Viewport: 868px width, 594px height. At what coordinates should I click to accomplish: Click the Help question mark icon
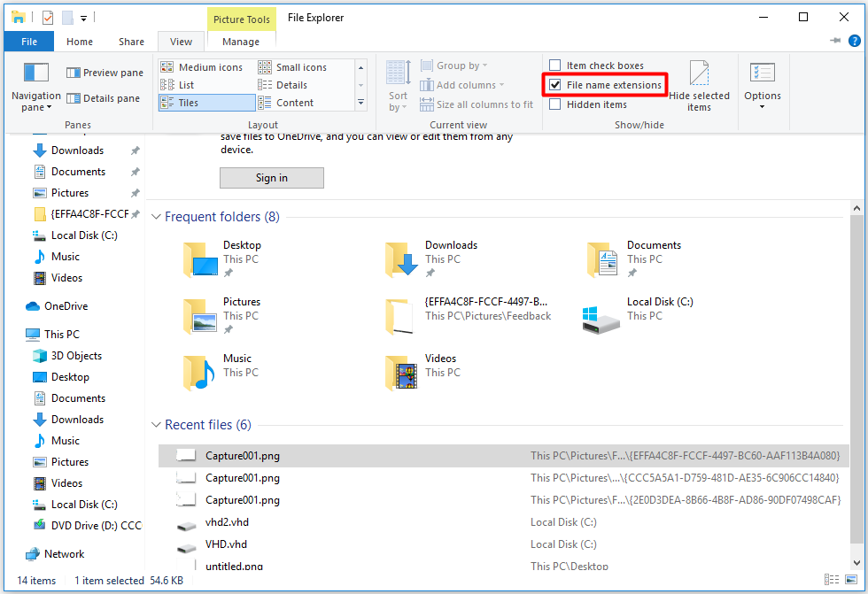pyautogui.click(x=855, y=41)
